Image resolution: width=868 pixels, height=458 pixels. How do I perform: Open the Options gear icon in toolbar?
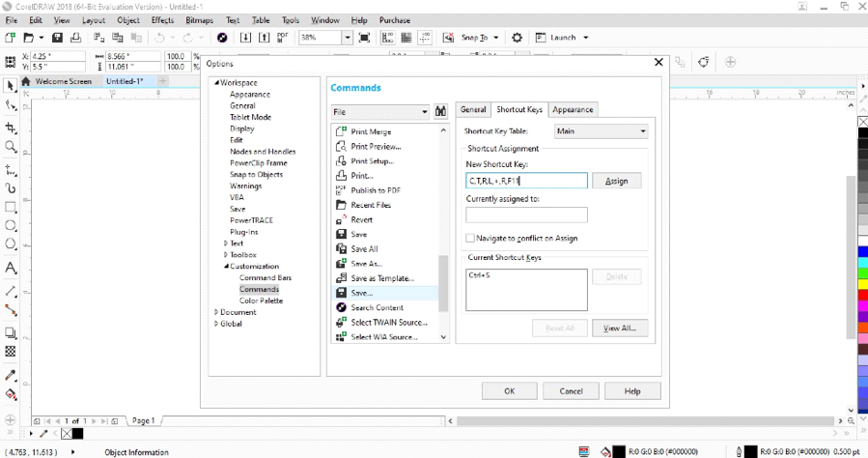(x=518, y=38)
